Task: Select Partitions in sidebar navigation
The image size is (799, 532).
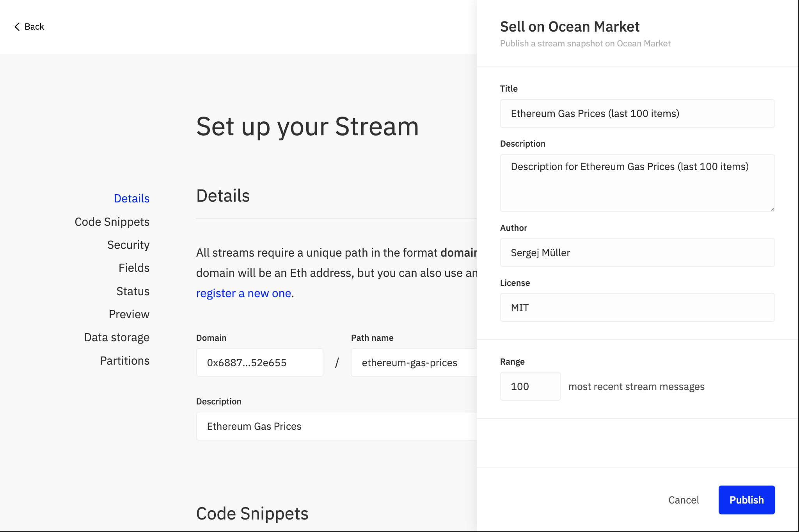Action: click(124, 361)
